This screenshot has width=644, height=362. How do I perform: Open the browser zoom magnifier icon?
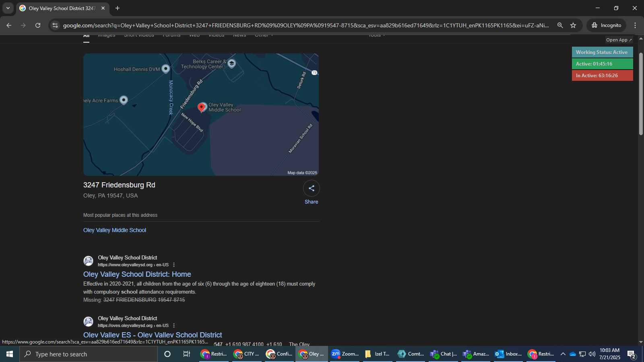click(x=560, y=25)
